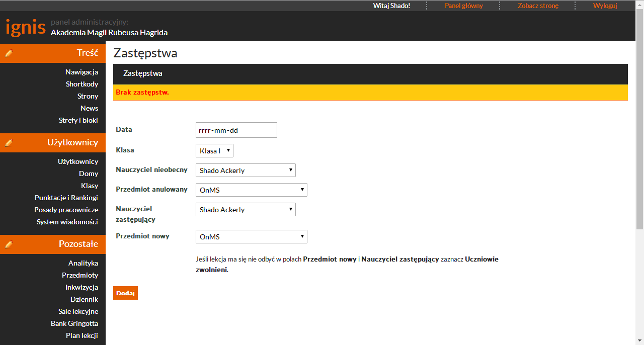
Task: Open the Plan lekcji page
Action: click(82, 335)
